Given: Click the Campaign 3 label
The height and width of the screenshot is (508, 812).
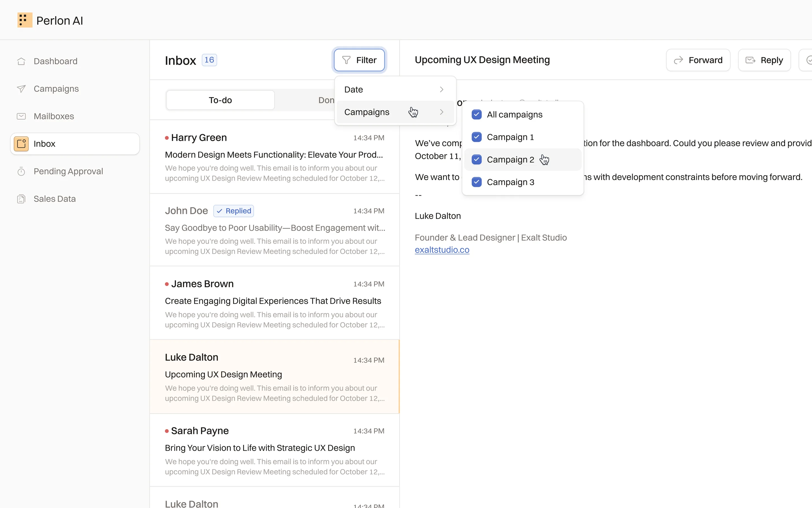Looking at the screenshot, I should 510,182.
